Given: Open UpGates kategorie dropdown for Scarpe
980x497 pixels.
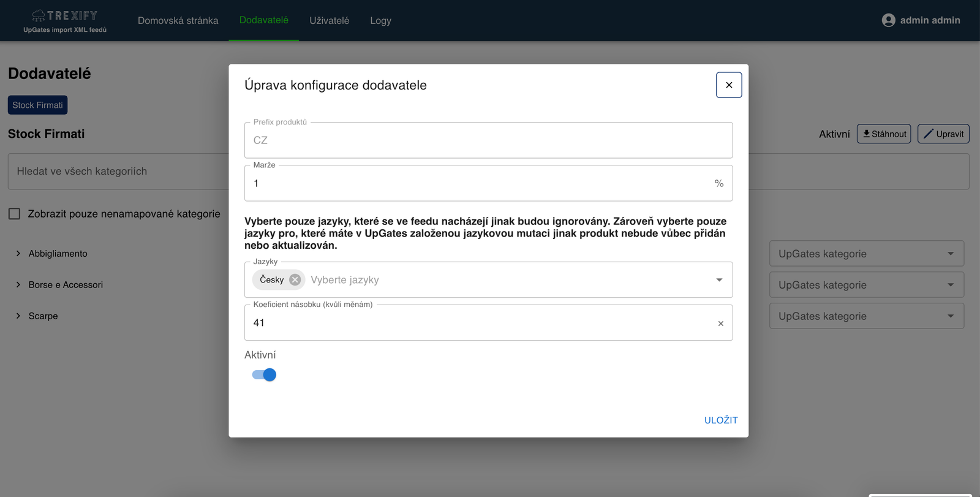Looking at the screenshot, I should [x=866, y=316].
